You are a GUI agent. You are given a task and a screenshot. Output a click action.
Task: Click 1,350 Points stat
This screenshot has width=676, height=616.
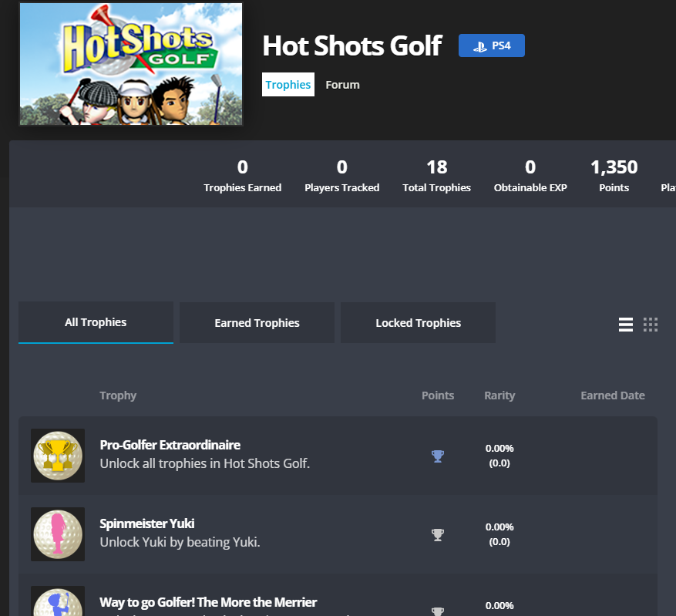pos(614,177)
